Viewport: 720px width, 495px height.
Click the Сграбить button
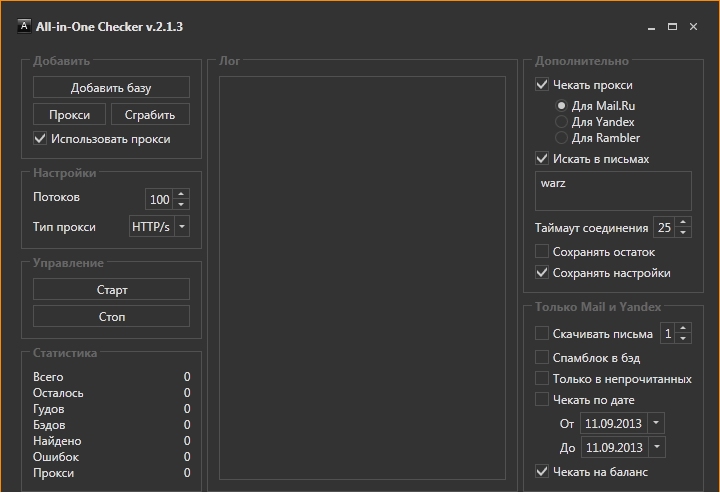click(x=150, y=114)
